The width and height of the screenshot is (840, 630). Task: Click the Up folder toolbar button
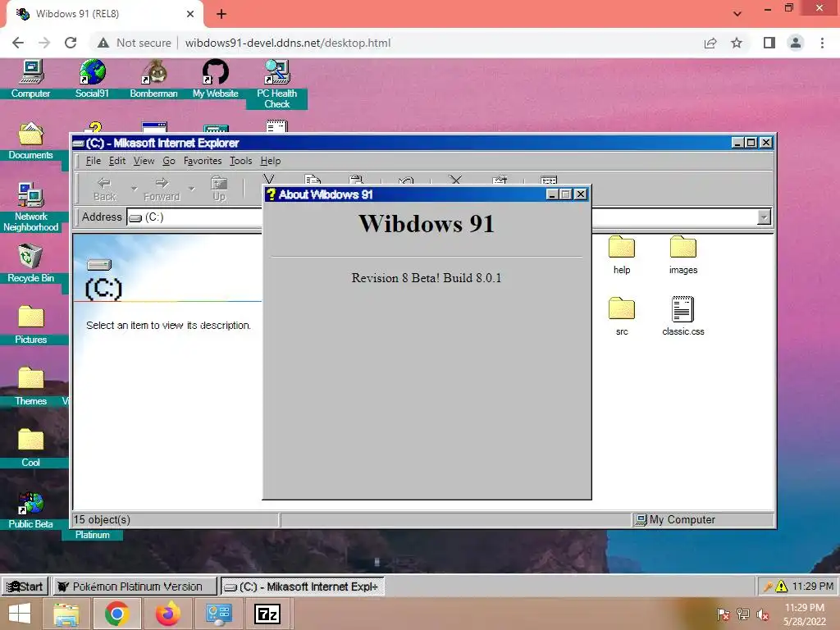[219, 189]
